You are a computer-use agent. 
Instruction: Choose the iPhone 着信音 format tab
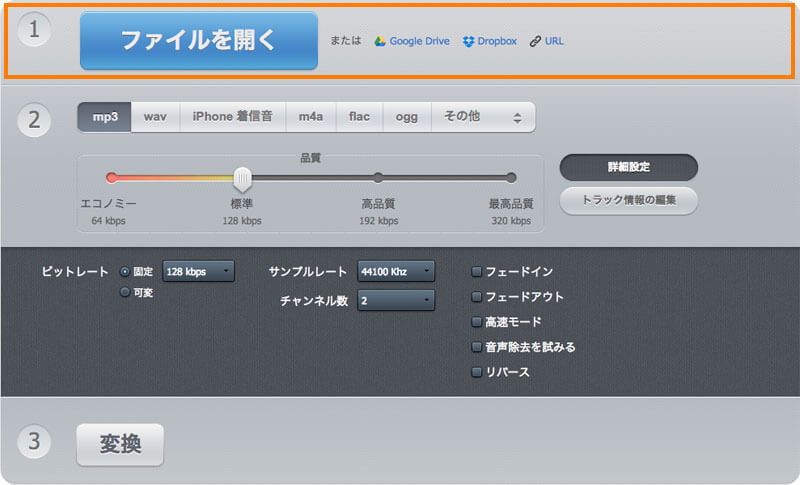(233, 117)
